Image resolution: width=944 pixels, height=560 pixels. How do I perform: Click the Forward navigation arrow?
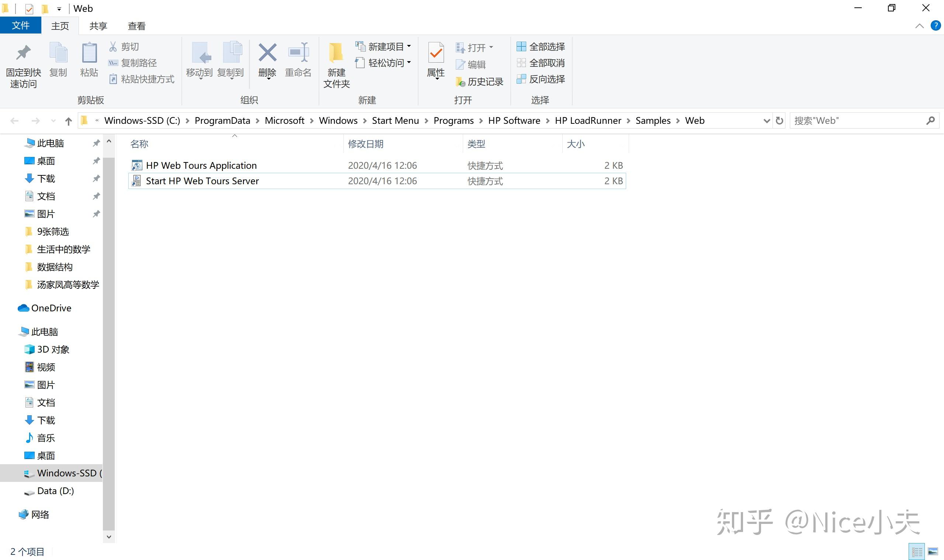tap(35, 121)
